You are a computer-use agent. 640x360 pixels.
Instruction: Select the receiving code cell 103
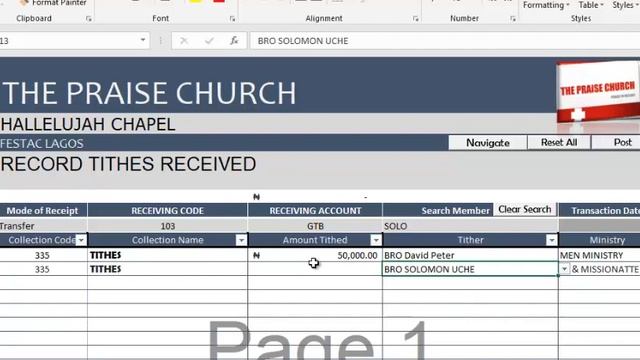pos(167,226)
